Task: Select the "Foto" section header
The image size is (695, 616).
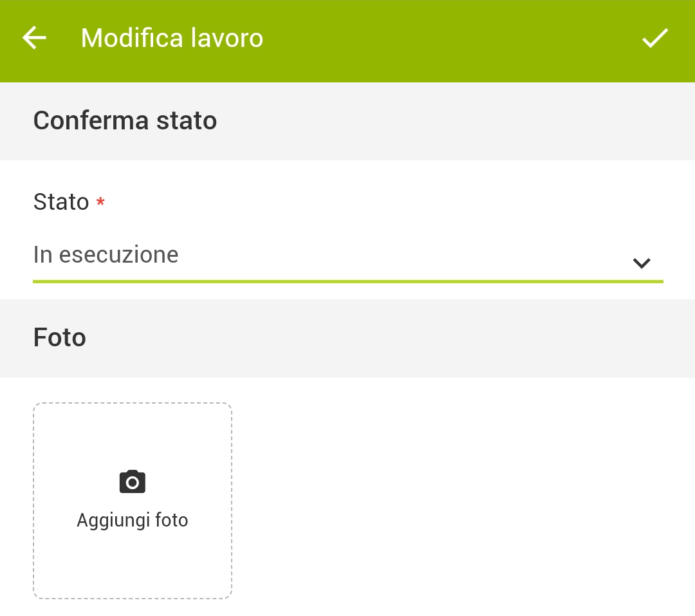Action: click(60, 338)
